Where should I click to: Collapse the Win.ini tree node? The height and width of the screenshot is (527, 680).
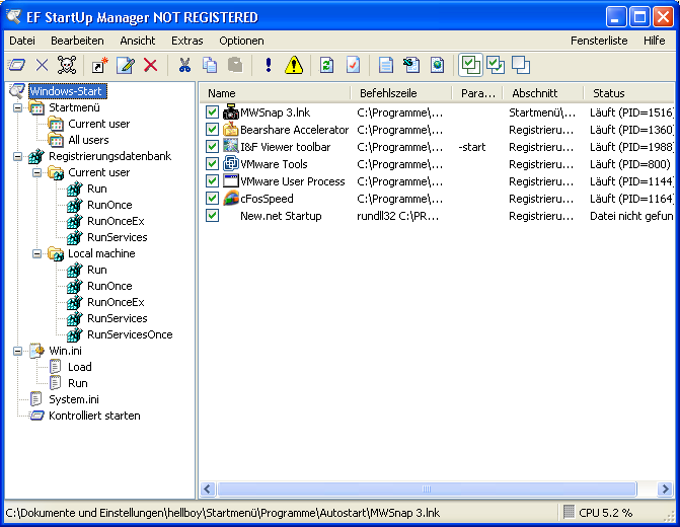point(17,350)
